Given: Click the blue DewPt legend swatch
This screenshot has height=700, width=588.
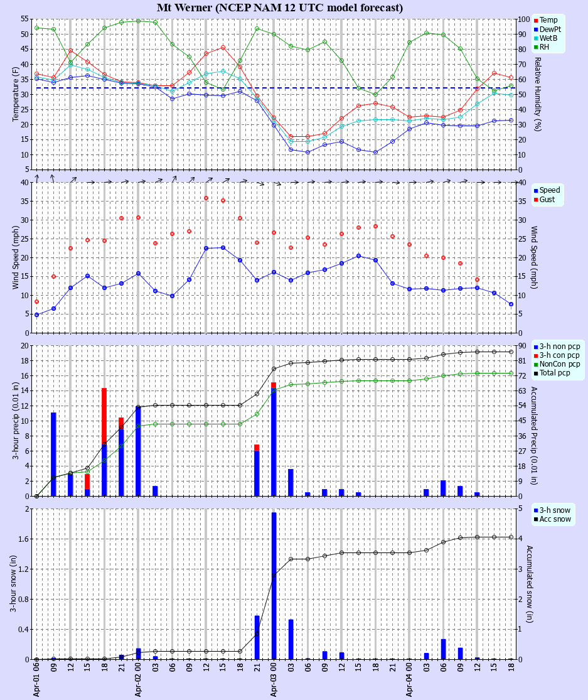Looking at the screenshot, I should point(536,30).
